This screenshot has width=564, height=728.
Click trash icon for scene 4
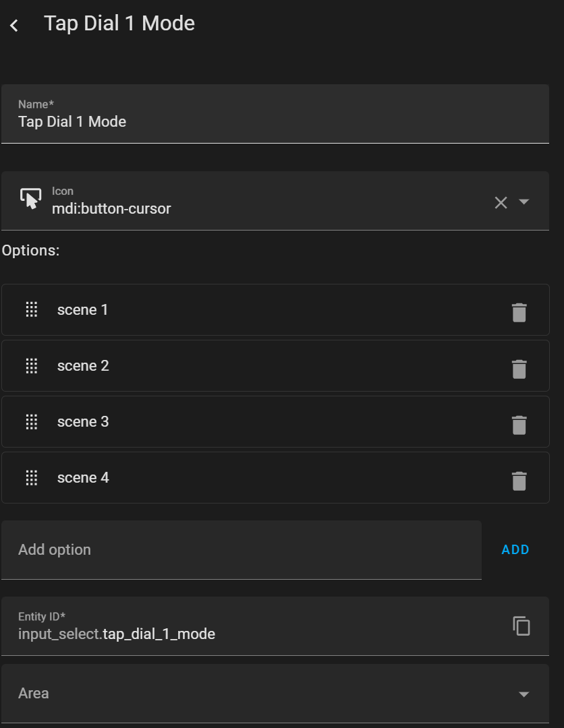[x=519, y=481]
